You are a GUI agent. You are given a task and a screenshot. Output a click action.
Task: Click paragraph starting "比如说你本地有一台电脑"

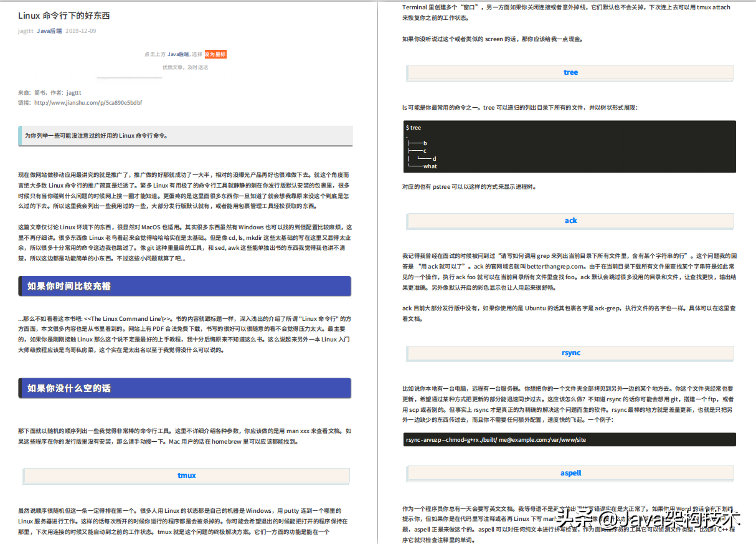[x=569, y=404]
